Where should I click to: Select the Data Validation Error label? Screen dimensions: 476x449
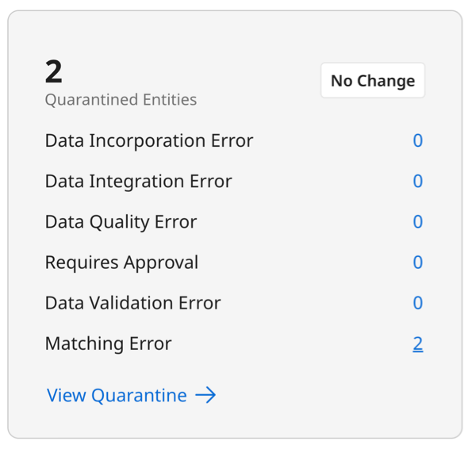point(132,303)
